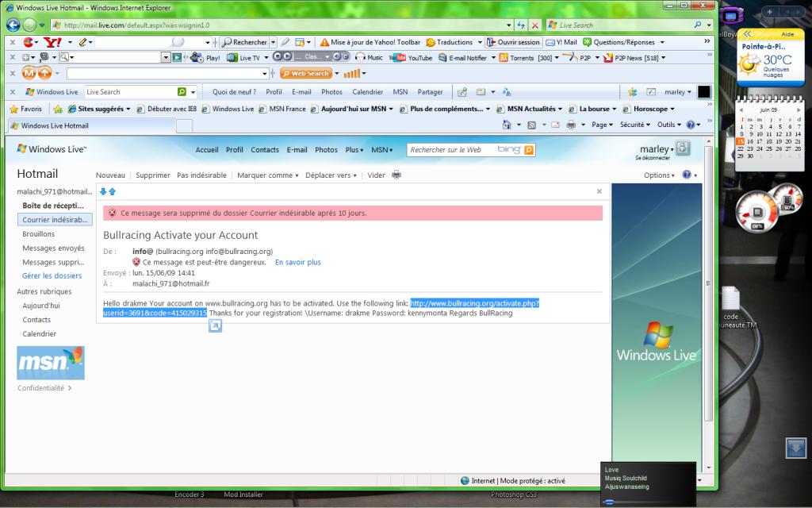Viewport: 812px width, 508px height.
Task: Open the Brouillons folder
Action: (38, 234)
